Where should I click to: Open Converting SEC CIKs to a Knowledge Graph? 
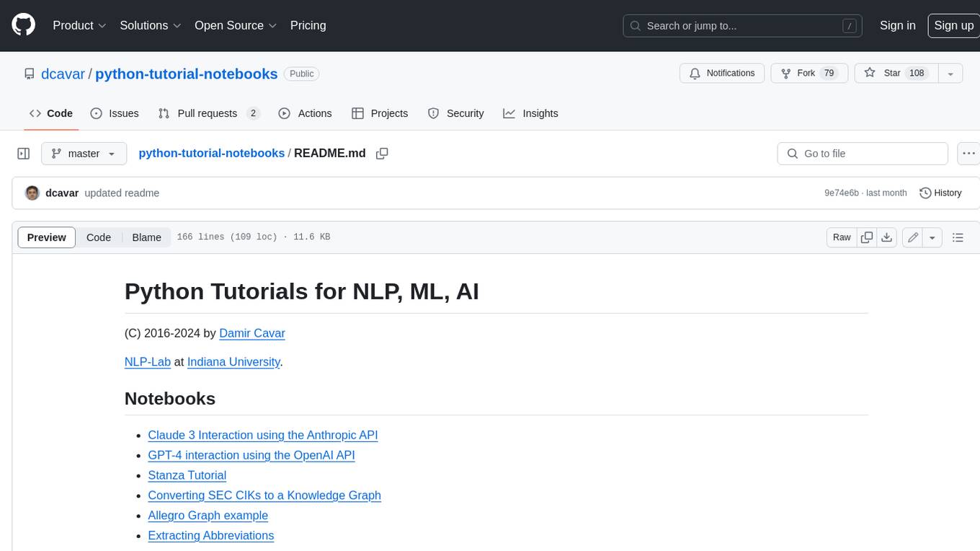coord(264,495)
